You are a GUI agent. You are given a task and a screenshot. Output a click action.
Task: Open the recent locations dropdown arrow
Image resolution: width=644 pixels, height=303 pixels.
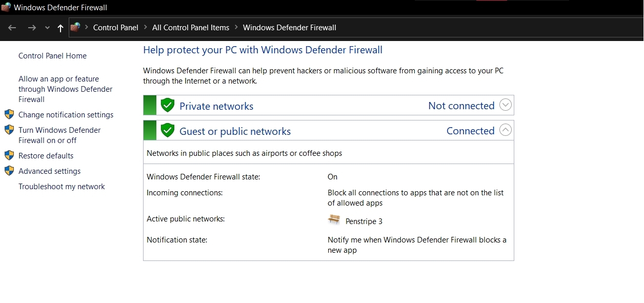(x=47, y=28)
